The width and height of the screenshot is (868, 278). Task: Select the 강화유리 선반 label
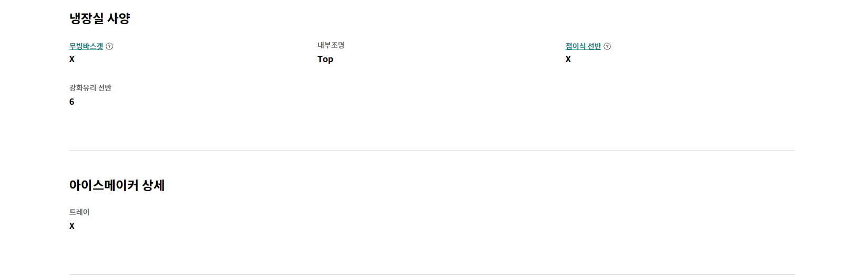click(x=90, y=88)
